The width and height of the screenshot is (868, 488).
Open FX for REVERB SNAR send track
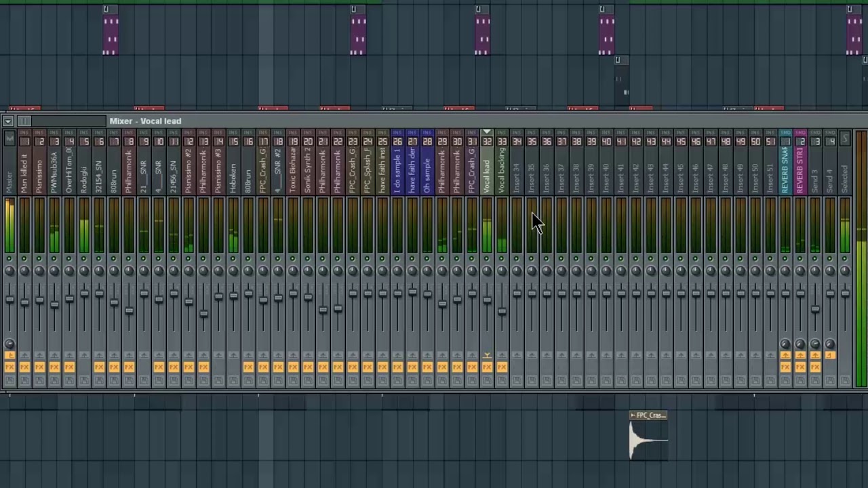(785, 367)
